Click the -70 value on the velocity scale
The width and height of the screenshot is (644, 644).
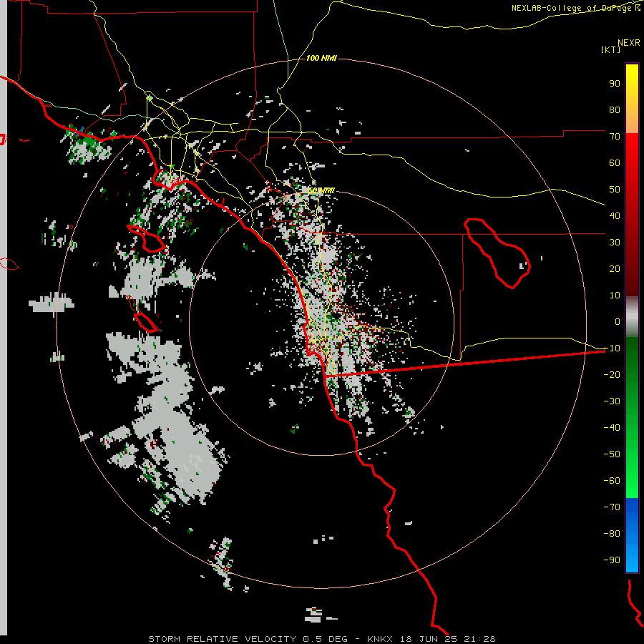pos(612,507)
